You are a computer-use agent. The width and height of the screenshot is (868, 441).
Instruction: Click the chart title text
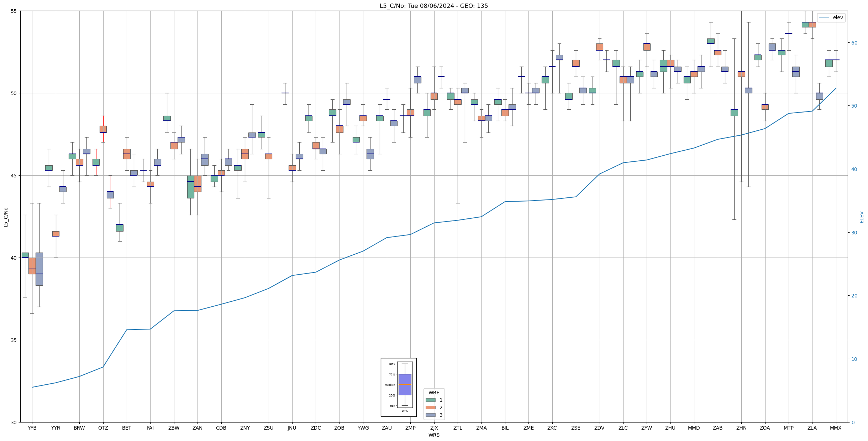433,6
